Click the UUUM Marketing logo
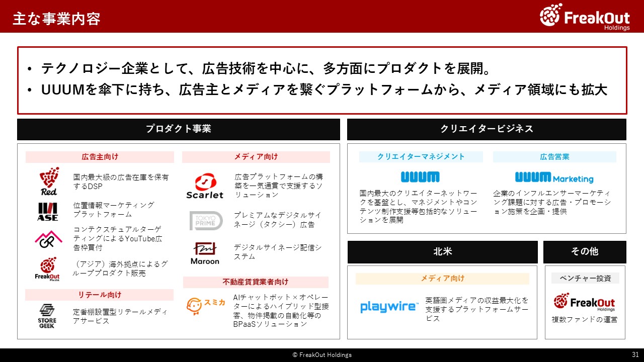The image size is (644, 362). pyautogui.click(x=554, y=177)
